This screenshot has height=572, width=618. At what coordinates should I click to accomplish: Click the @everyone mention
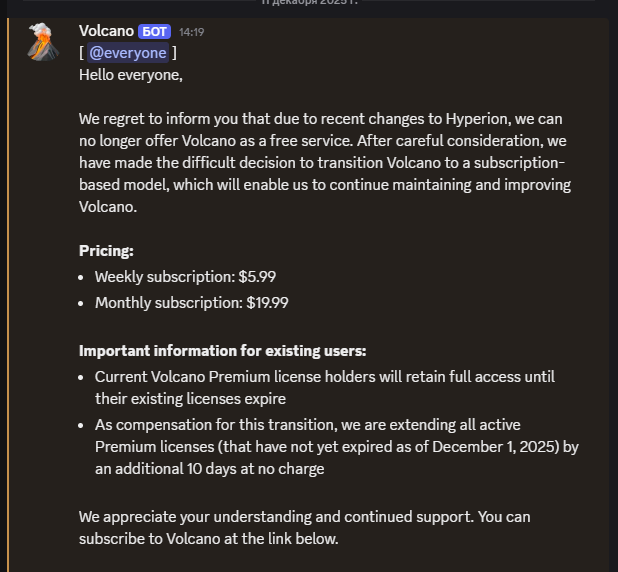tap(128, 53)
